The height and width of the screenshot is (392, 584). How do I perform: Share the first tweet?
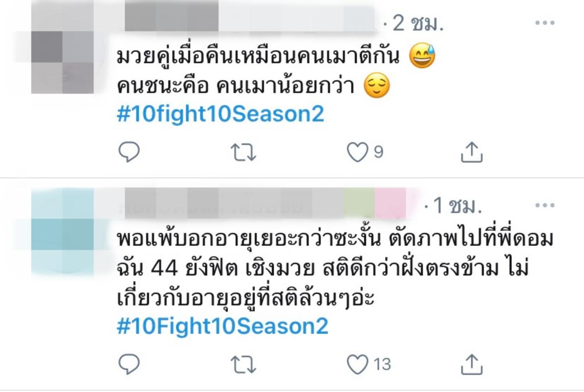tap(471, 152)
